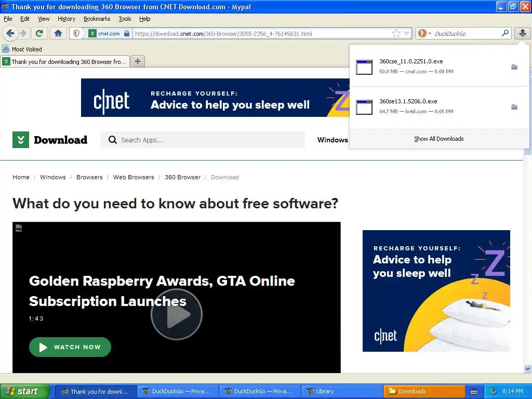Select the 'Thank you for downloading 360 Browser' tab

[65, 61]
